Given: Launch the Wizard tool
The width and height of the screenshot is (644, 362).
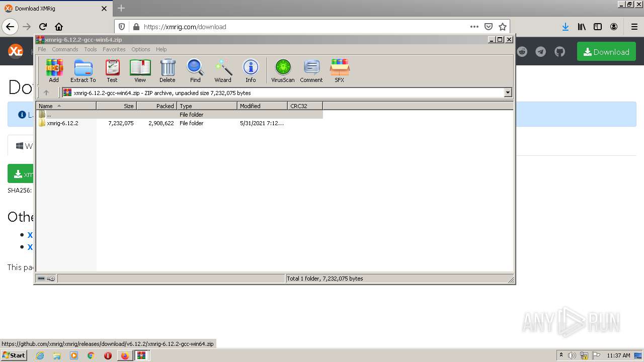Looking at the screenshot, I should [x=223, y=70].
